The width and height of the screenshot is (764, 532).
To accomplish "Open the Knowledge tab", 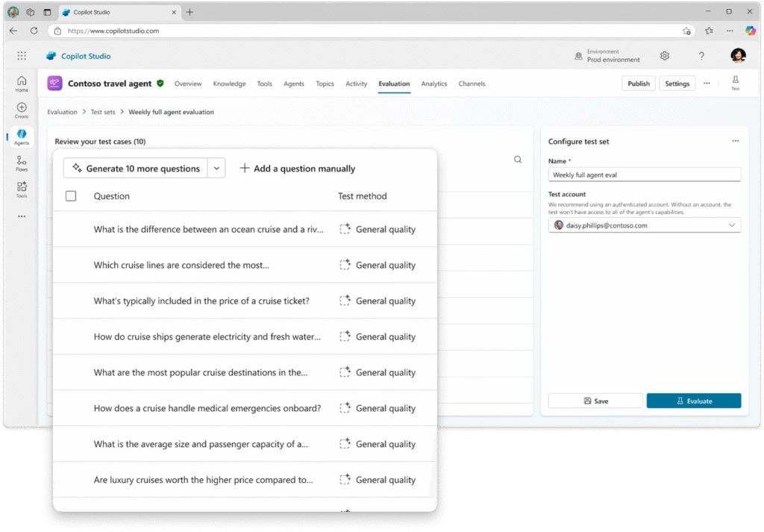I will tap(229, 84).
